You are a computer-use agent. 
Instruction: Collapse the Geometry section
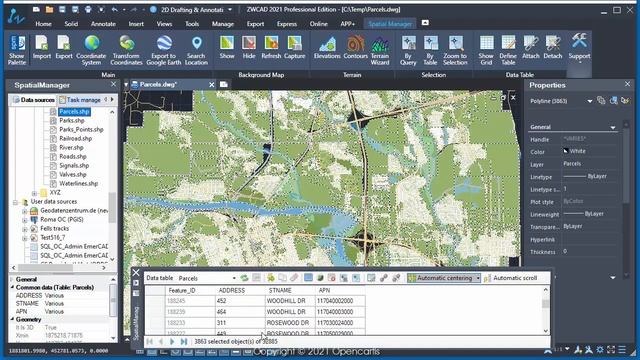click(12, 319)
